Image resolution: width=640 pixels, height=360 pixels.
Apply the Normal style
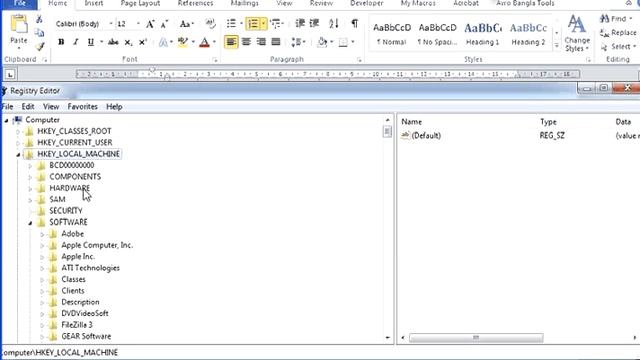[391, 34]
